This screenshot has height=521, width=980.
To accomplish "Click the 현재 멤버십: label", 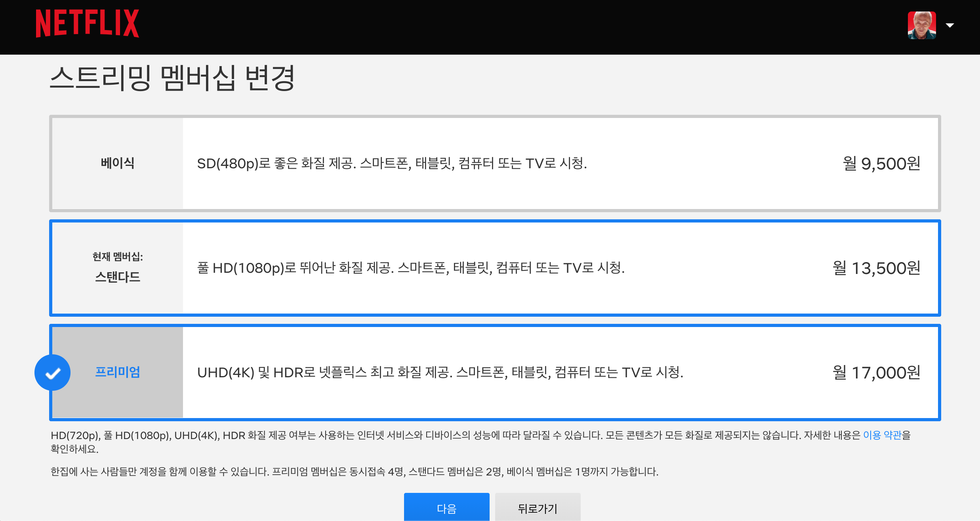I will [x=118, y=257].
